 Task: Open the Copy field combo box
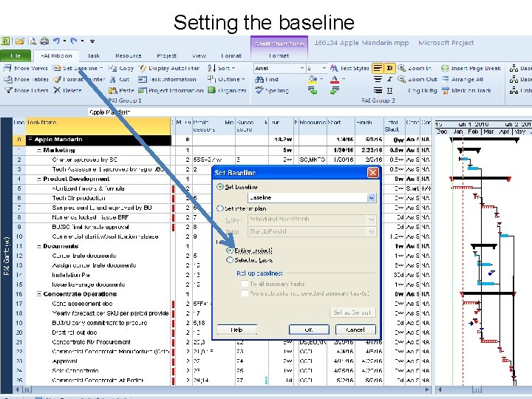[371, 219]
